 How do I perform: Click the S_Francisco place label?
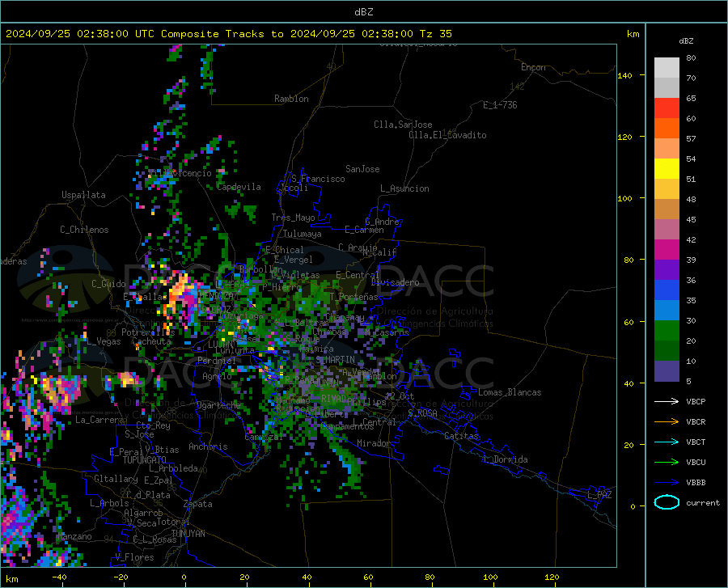(x=318, y=179)
